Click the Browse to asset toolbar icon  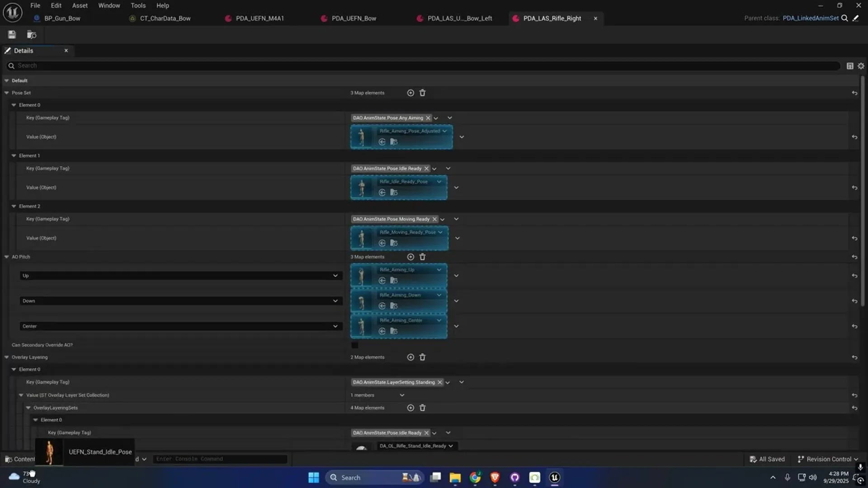pyautogui.click(x=31, y=35)
